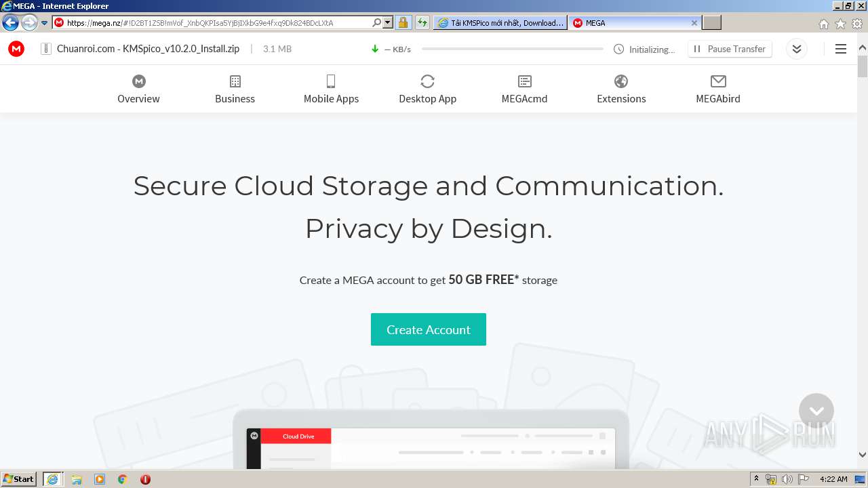Viewport: 868px width, 488px height.
Task: Open the red Opera taskbar icon
Action: point(145,479)
